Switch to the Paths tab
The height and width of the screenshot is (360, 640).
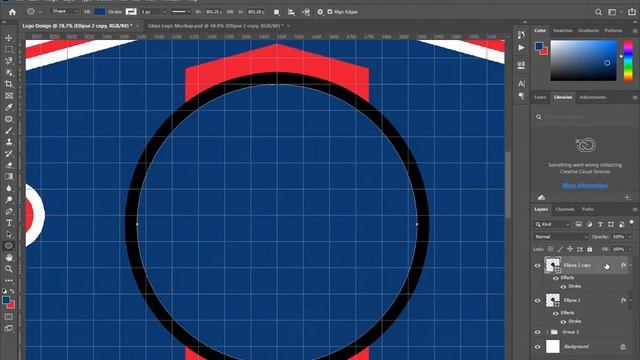[588, 209]
